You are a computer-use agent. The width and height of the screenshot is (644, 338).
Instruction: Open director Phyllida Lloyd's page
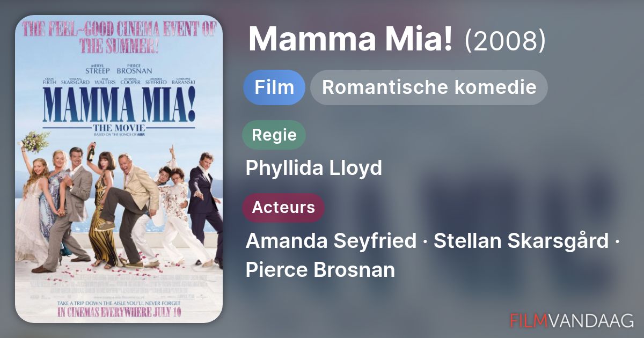pos(314,168)
